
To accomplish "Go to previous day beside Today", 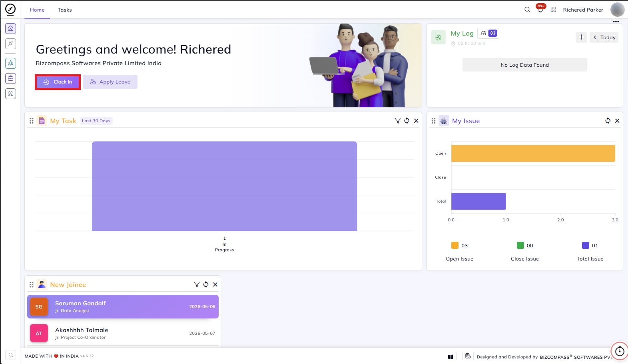I will (x=595, y=38).
